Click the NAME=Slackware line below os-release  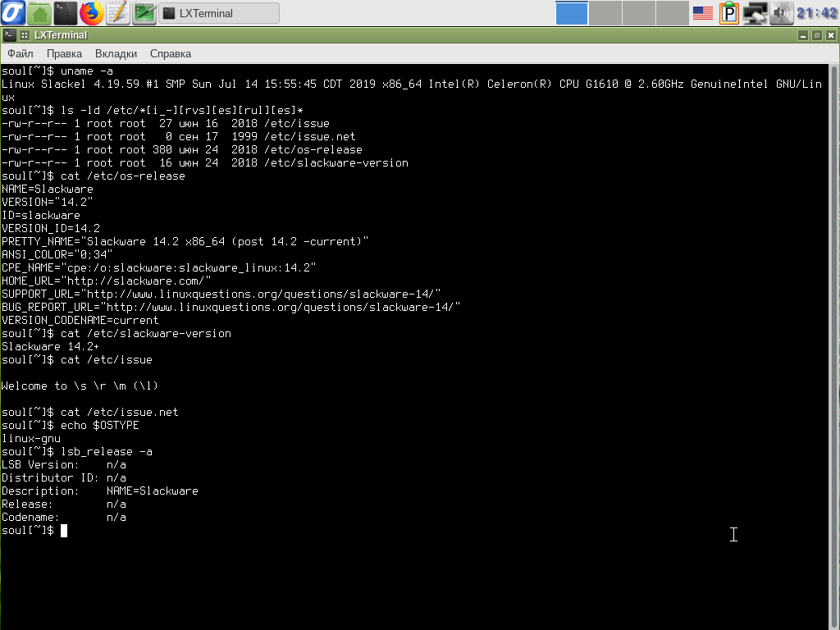pos(47,189)
